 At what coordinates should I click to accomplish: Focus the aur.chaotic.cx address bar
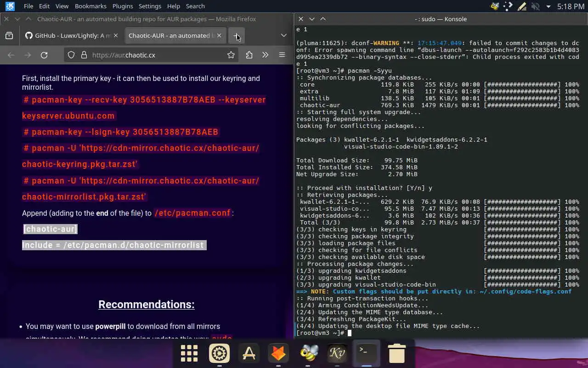tap(152, 55)
